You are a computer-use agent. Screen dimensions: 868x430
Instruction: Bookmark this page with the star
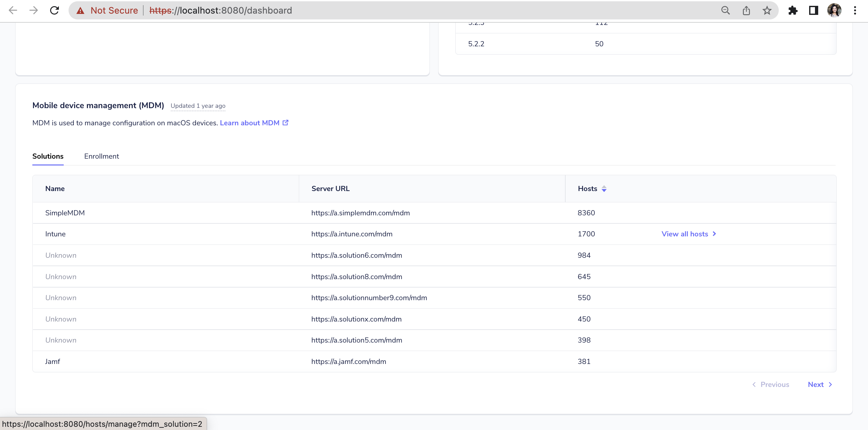pos(767,10)
